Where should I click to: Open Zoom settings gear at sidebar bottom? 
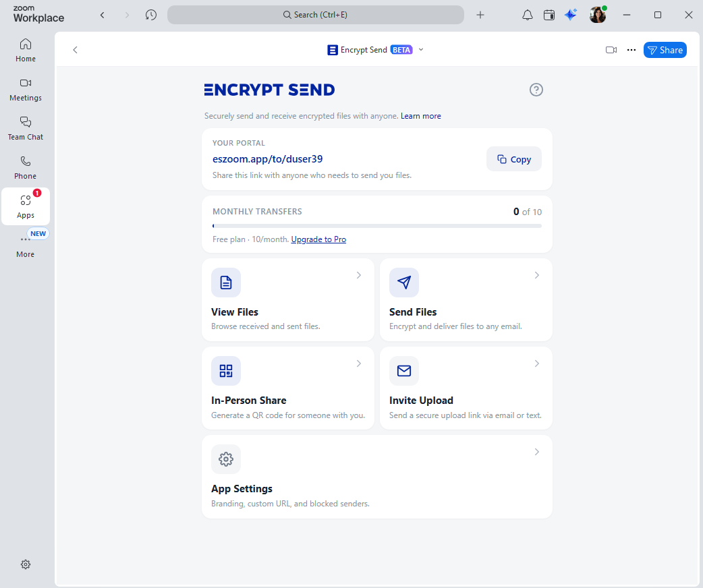26,564
